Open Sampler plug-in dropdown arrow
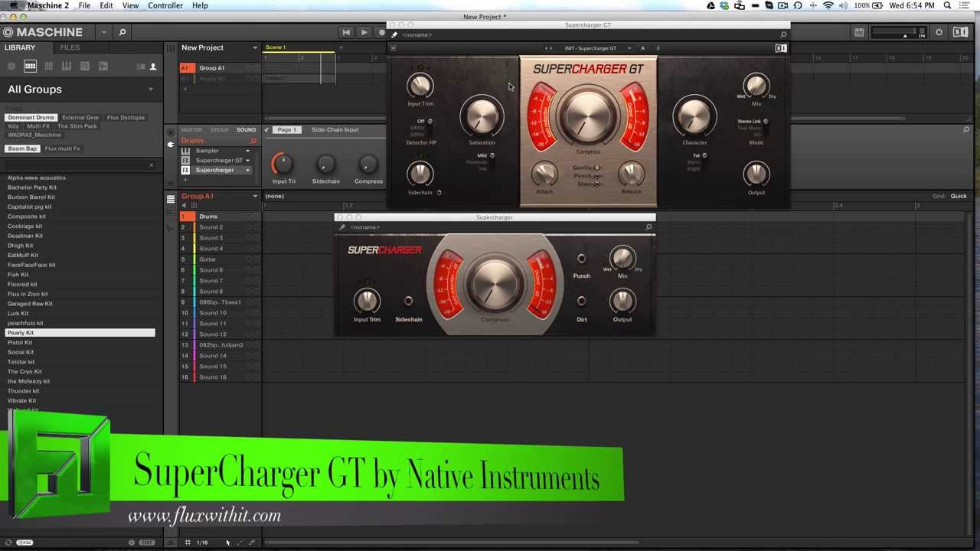Screen dimensions: 980x551 click(x=247, y=151)
